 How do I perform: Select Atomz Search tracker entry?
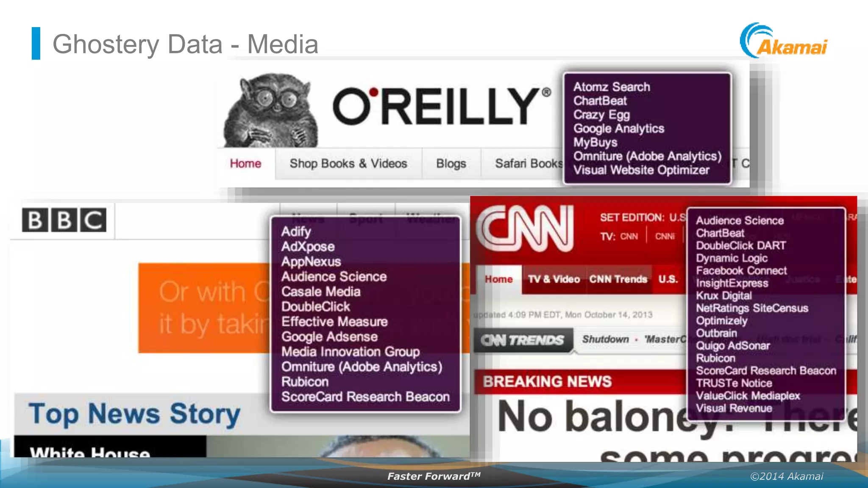click(x=611, y=87)
